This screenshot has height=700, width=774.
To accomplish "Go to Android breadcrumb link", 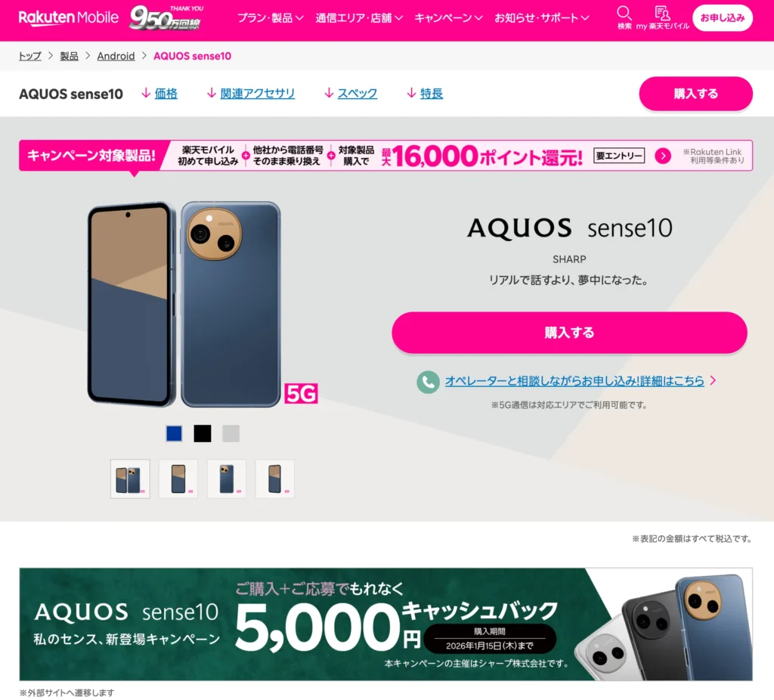I will click(116, 56).
